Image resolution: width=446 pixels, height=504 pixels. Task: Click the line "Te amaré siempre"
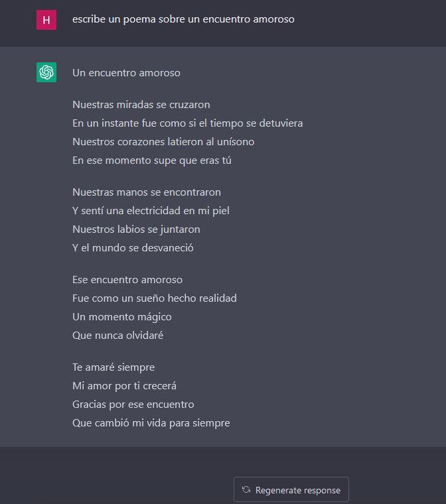tap(113, 367)
